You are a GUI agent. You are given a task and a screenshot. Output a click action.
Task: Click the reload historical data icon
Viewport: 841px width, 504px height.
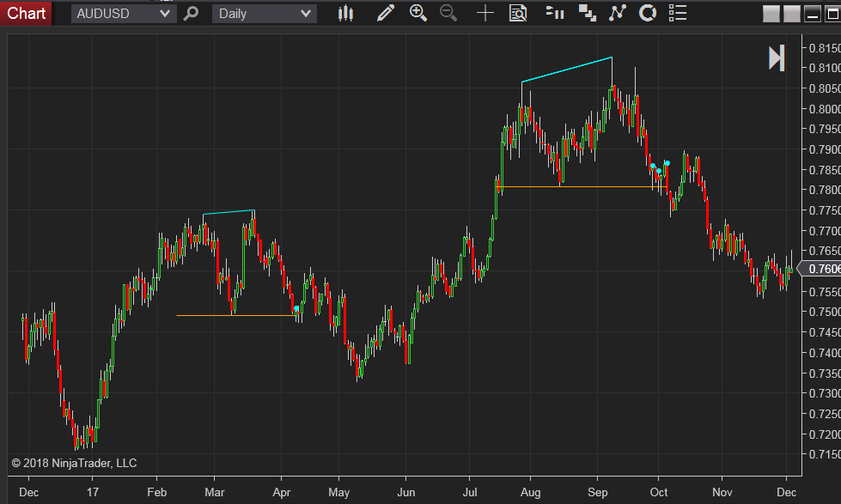coord(647,13)
